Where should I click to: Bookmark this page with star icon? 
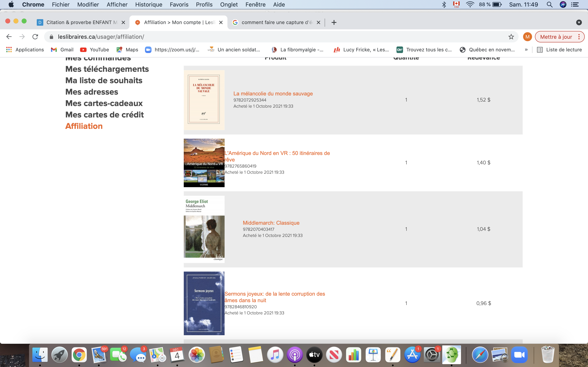511,37
